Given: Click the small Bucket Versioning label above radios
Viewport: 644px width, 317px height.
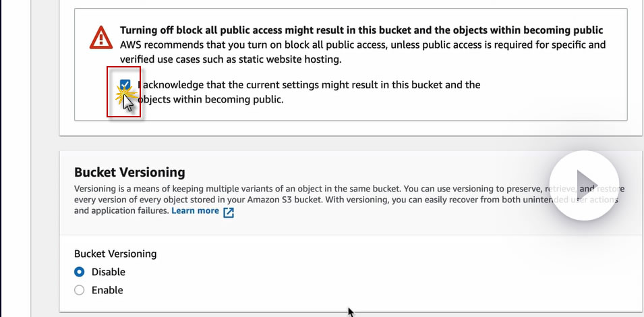Looking at the screenshot, I should pos(115,254).
